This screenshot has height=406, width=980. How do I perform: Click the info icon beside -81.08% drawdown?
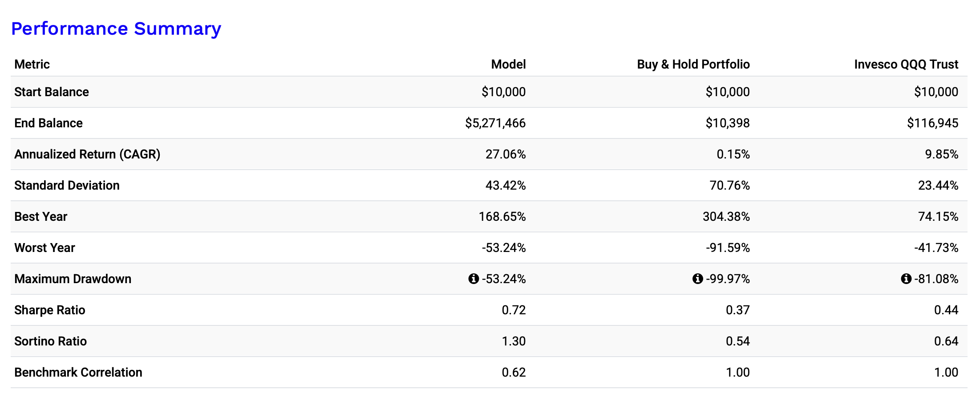pyautogui.click(x=906, y=279)
